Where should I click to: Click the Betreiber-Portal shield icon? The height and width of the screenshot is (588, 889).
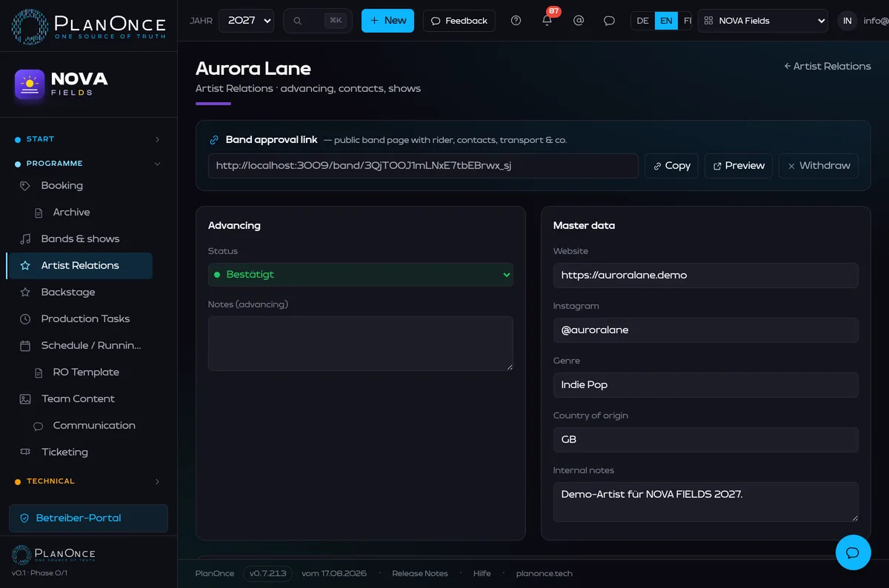24,518
